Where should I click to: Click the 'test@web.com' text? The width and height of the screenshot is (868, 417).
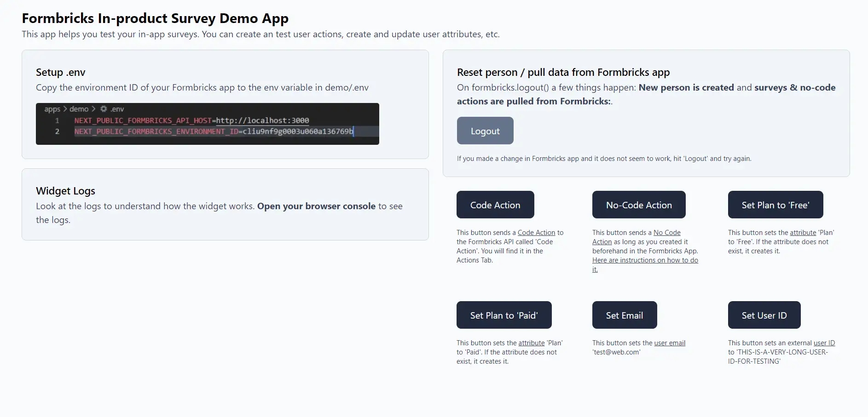616,352
